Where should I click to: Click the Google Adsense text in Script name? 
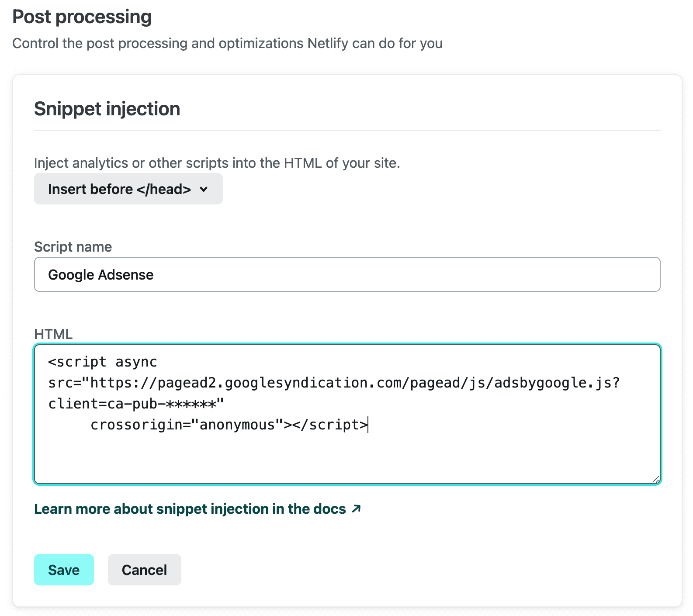pos(101,275)
